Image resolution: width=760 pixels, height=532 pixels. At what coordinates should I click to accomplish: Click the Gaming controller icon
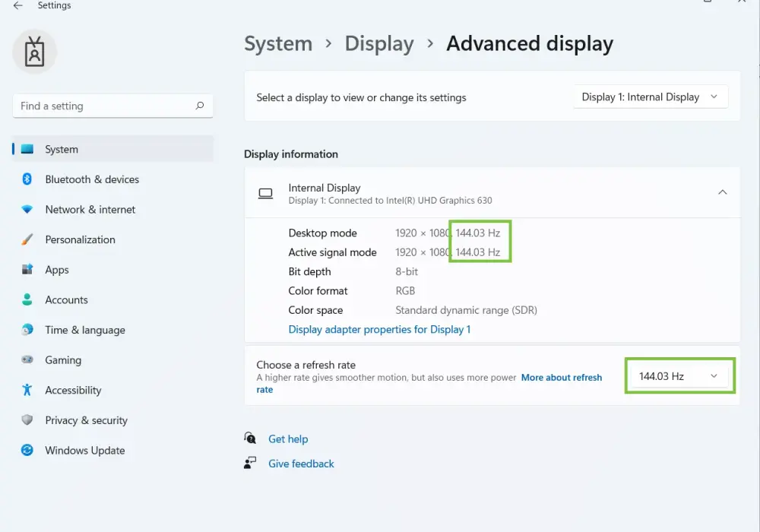27,359
